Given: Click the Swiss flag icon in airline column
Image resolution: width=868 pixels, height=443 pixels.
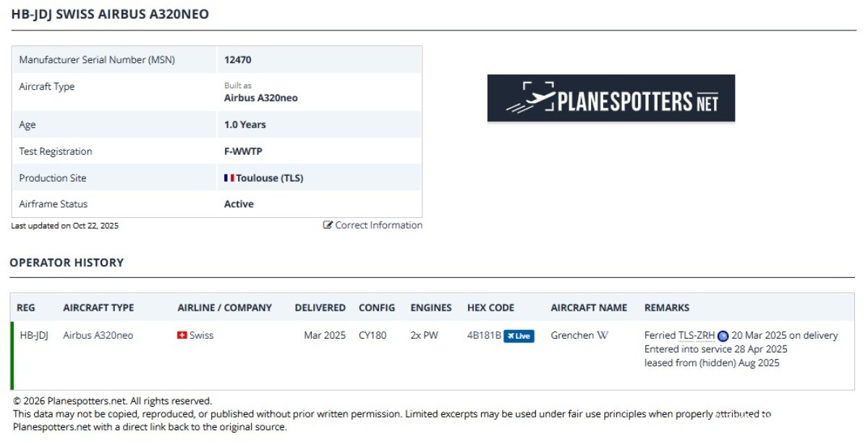Looking at the screenshot, I should tap(182, 335).
